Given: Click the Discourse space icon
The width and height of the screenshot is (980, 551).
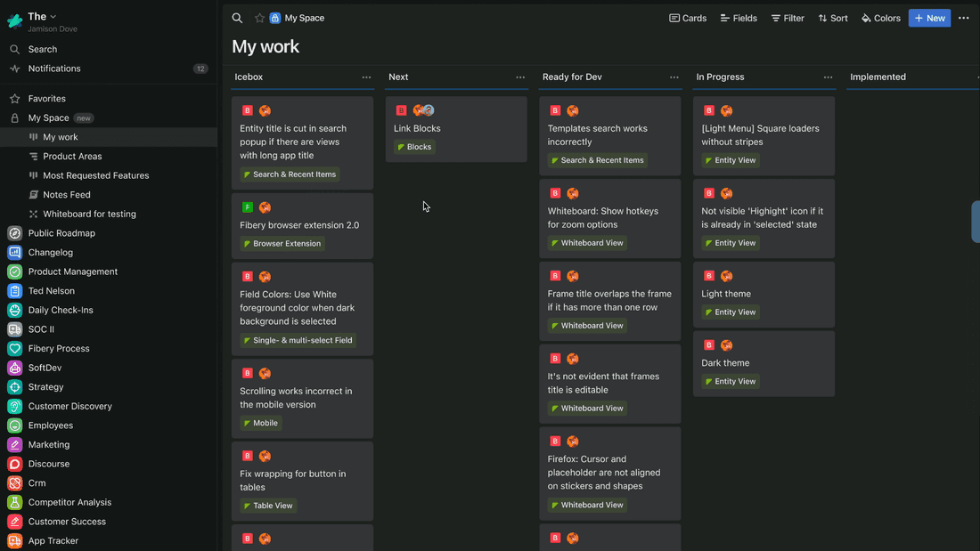Looking at the screenshot, I should pyautogui.click(x=14, y=465).
